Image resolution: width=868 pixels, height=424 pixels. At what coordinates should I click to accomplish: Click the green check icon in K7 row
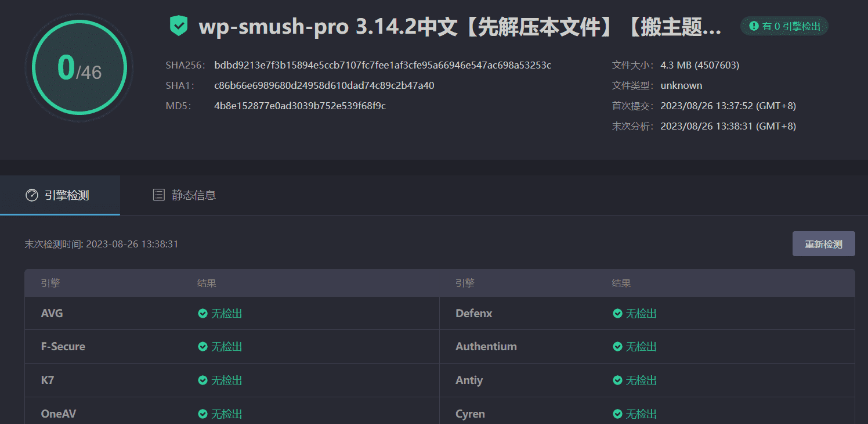click(202, 380)
